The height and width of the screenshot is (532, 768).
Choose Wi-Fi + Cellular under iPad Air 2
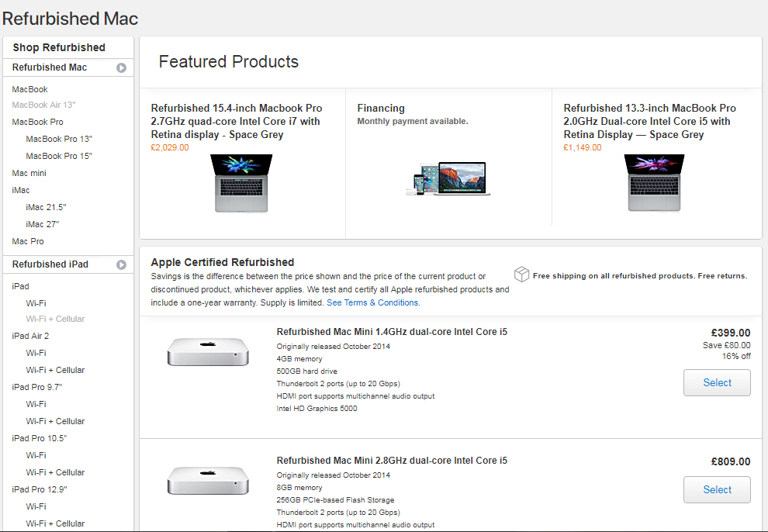click(55, 370)
